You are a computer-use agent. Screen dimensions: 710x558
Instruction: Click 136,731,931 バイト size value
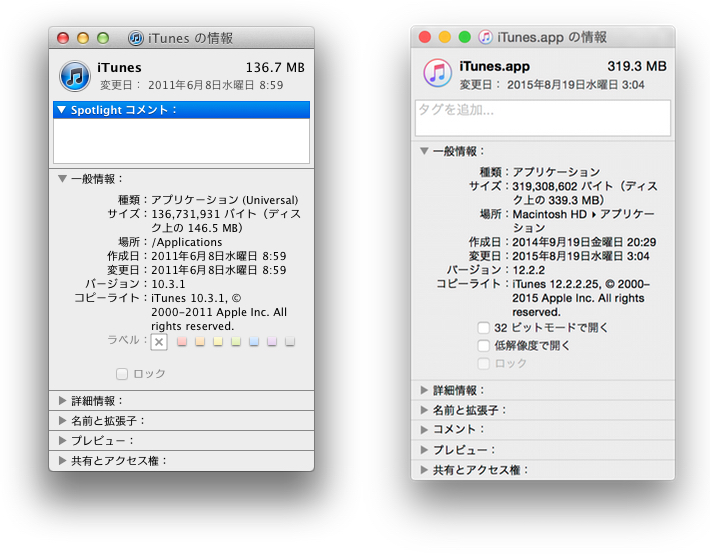(x=226, y=221)
